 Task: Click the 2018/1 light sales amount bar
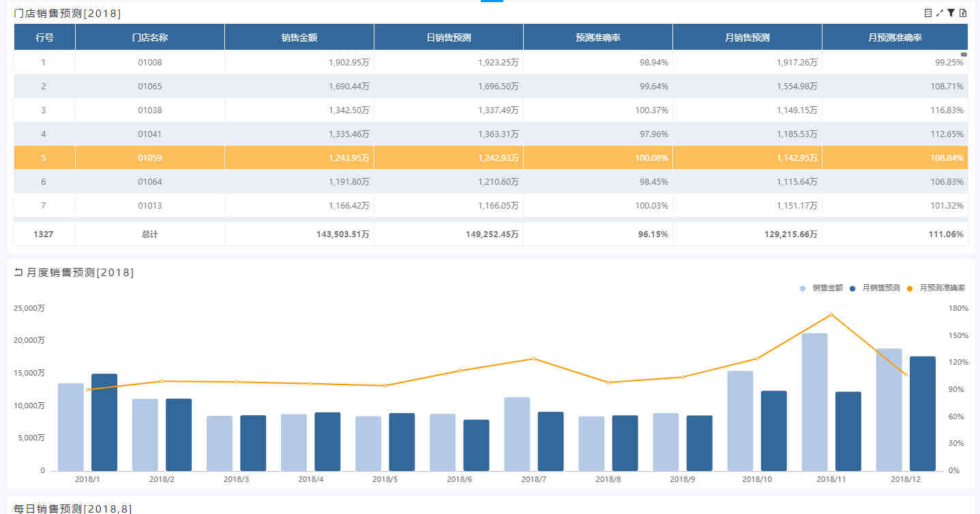[x=71, y=427]
